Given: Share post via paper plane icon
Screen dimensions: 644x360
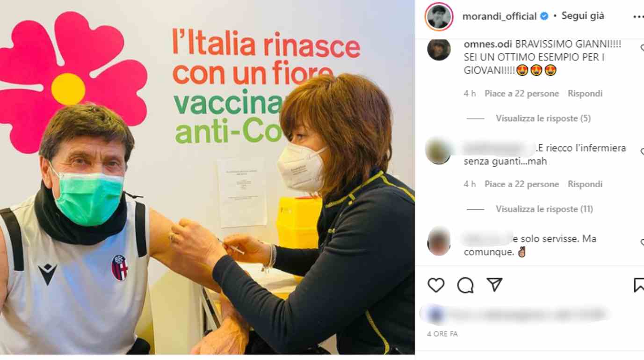Looking at the screenshot, I should pos(494,284).
